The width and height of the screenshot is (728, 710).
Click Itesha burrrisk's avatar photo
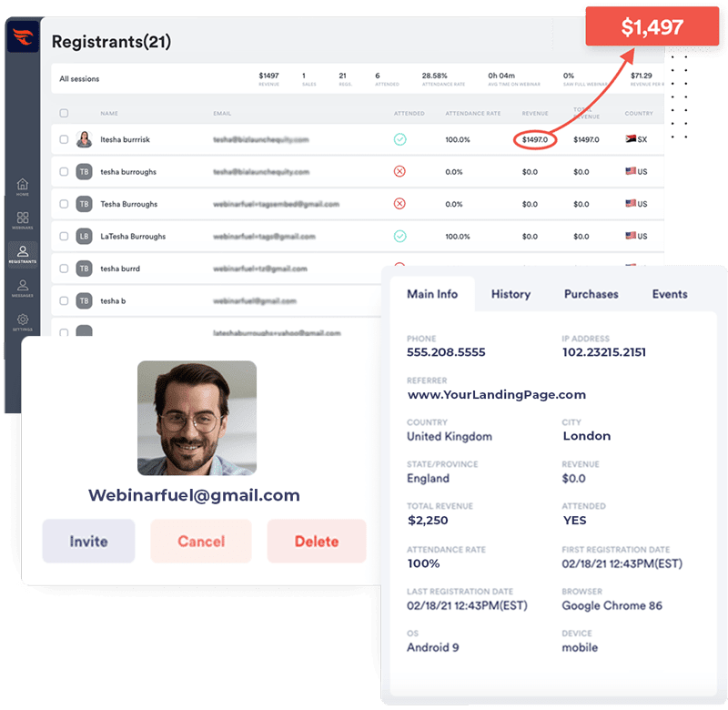[84, 139]
